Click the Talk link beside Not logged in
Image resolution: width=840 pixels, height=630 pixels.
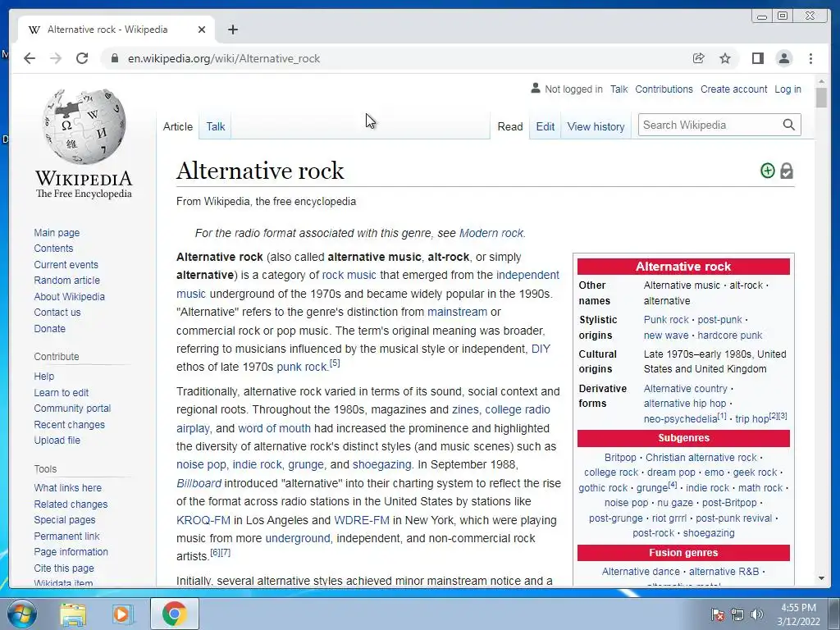coord(619,89)
